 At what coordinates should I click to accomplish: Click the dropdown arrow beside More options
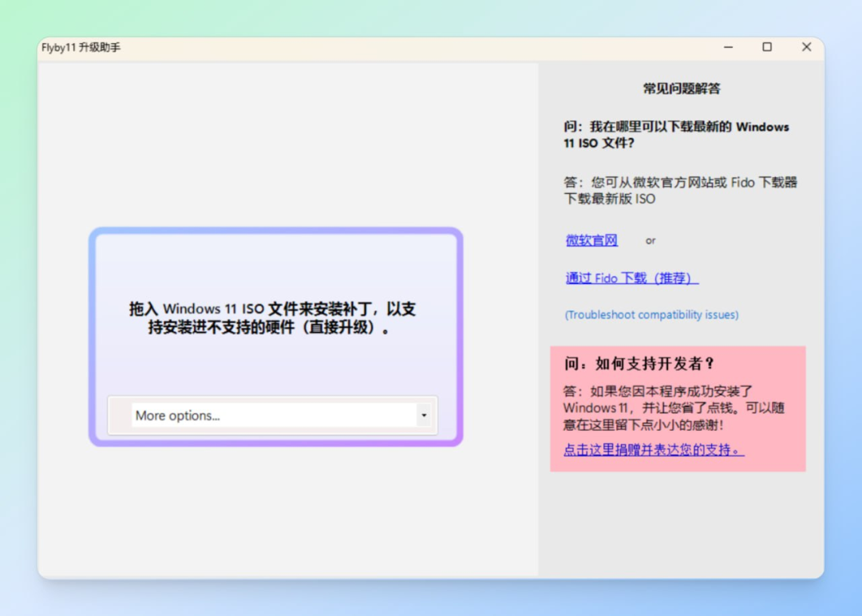pyautogui.click(x=423, y=415)
